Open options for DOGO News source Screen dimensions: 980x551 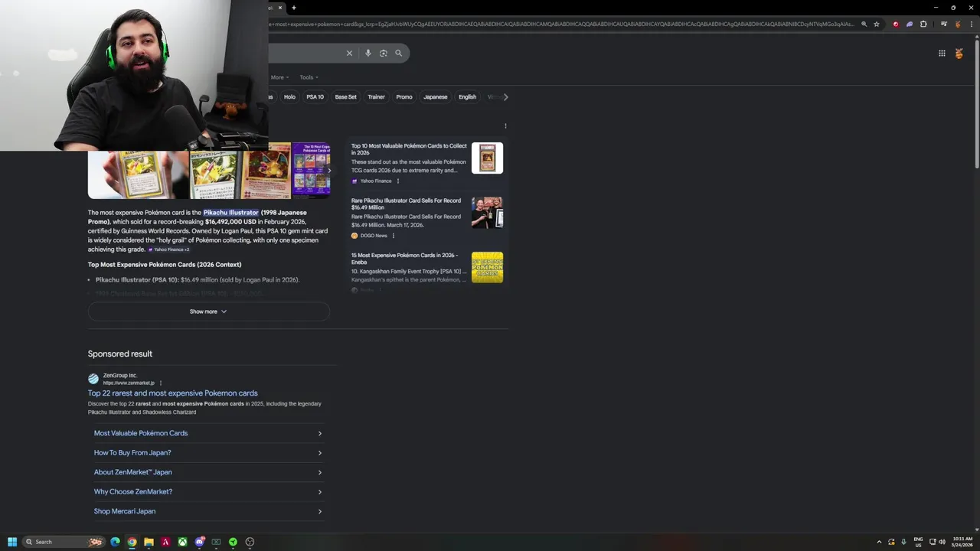pyautogui.click(x=394, y=236)
